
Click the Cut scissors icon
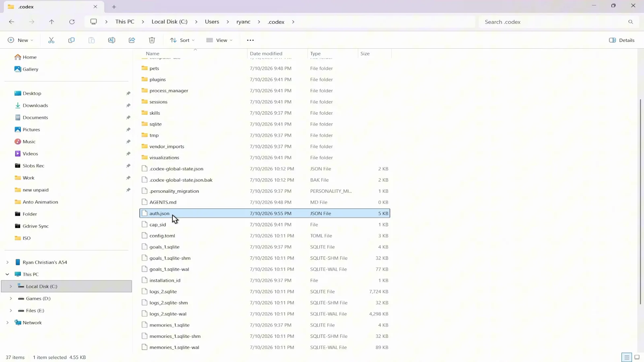(x=51, y=40)
